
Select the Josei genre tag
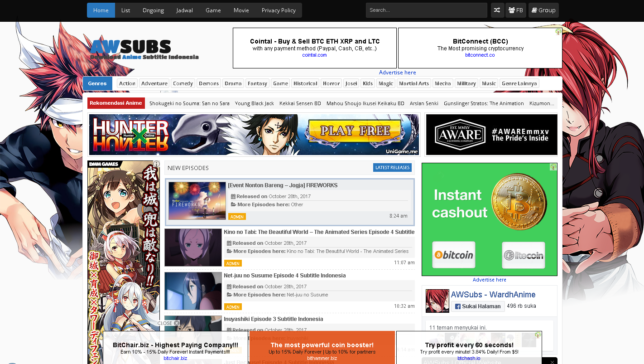351,83
